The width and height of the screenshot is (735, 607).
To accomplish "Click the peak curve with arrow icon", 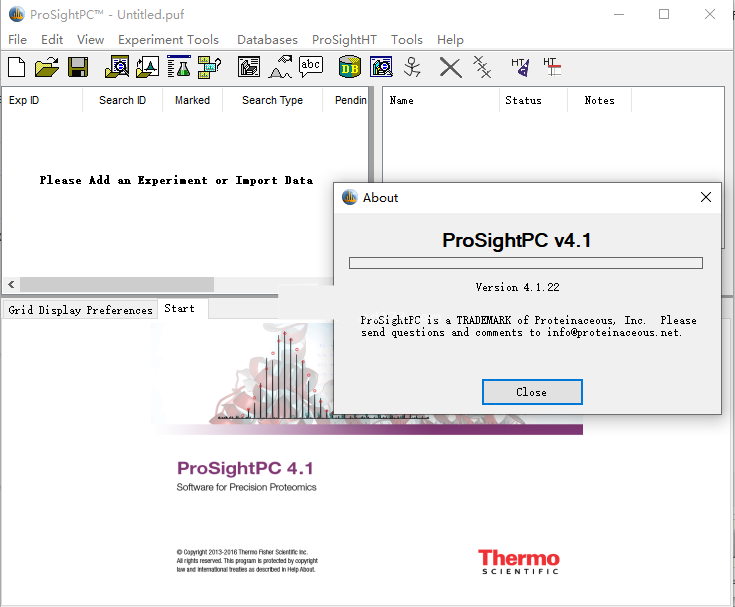I will (x=280, y=67).
